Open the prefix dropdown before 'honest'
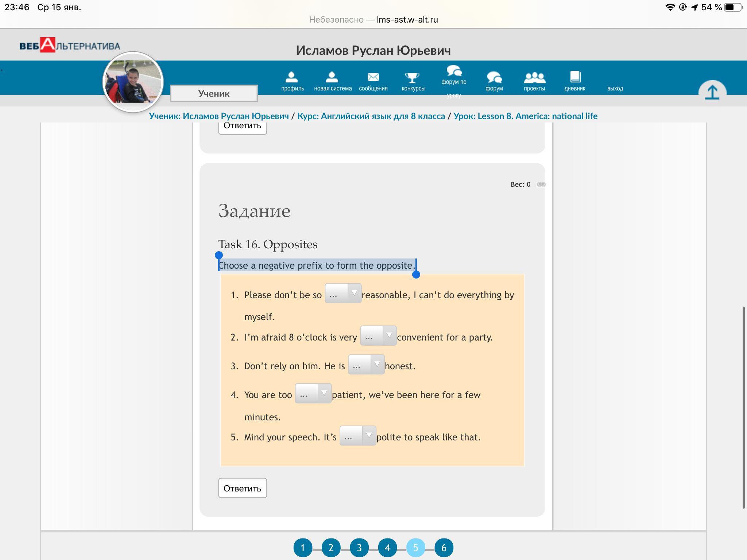This screenshot has height=560, width=747. [366, 365]
